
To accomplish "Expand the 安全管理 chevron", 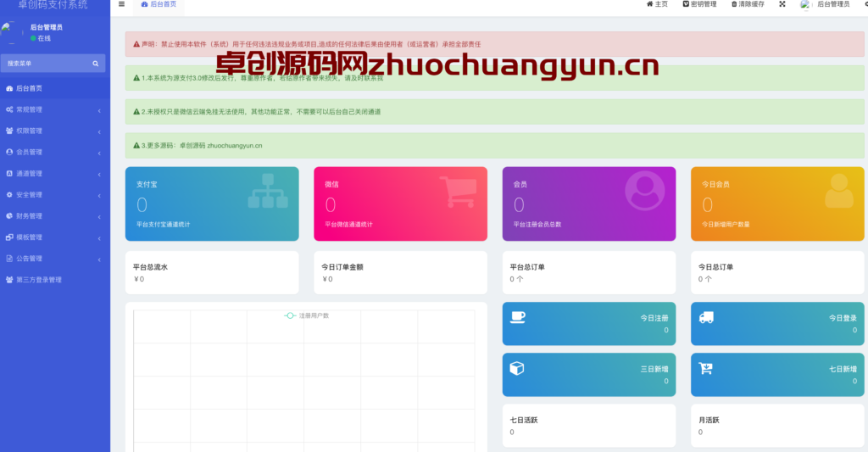I will point(100,195).
